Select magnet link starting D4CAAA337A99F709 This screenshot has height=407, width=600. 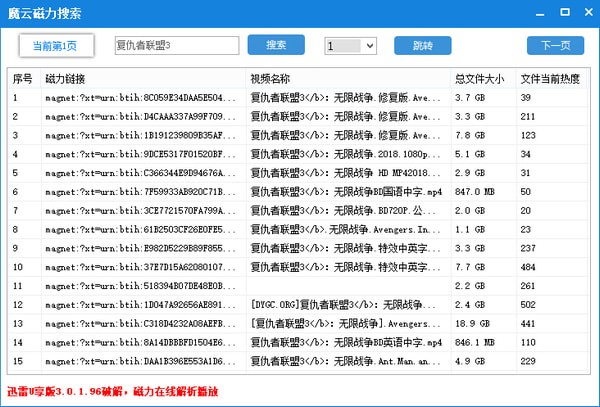click(140, 117)
